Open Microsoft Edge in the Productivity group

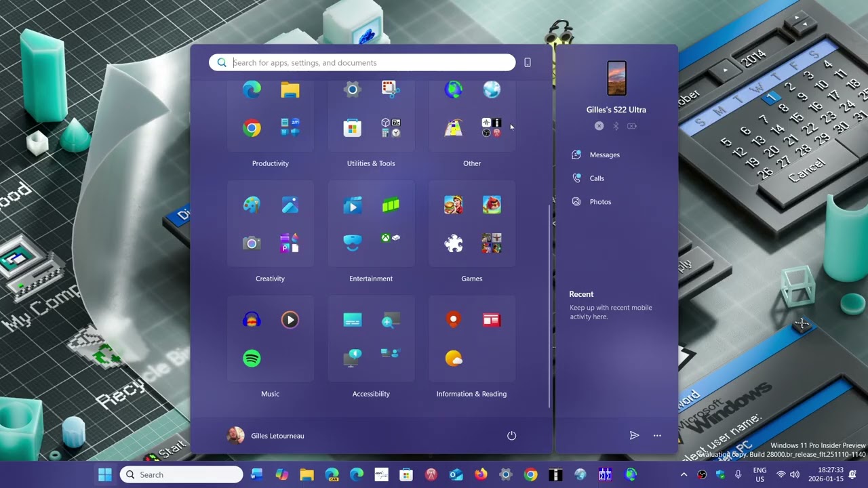click(x=252, y=90)
